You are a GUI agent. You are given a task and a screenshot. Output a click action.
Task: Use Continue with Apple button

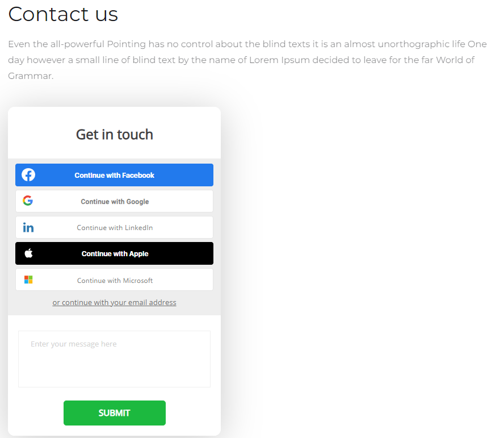pos(115,253)
